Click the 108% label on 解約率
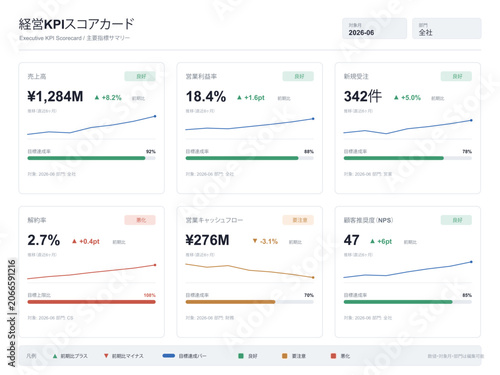The width and height of the screenshot is (500, 375). coord(150,295)
